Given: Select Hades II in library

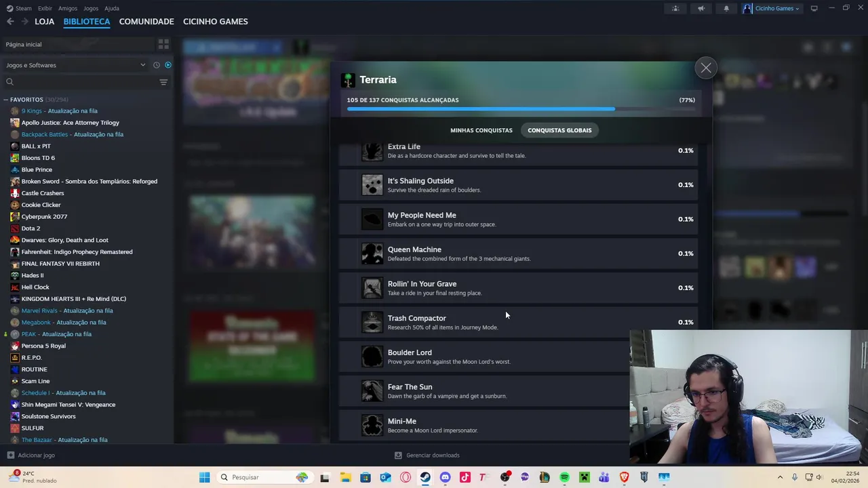Looking at the screenshot, I should (32, 275).
